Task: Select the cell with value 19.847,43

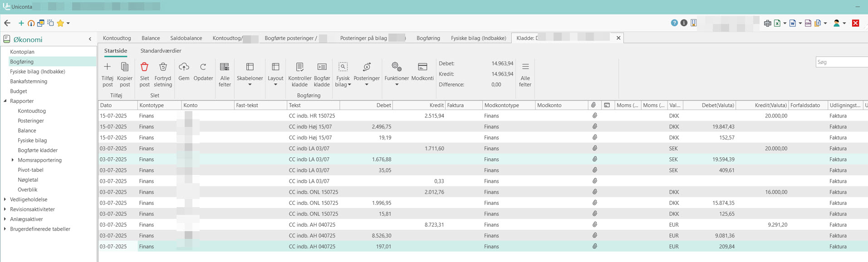Action: tap(709, 126)
